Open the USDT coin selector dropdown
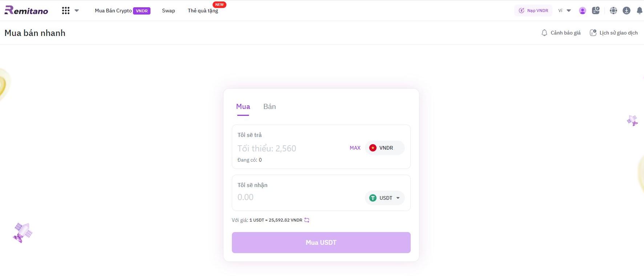 [385, 198]
